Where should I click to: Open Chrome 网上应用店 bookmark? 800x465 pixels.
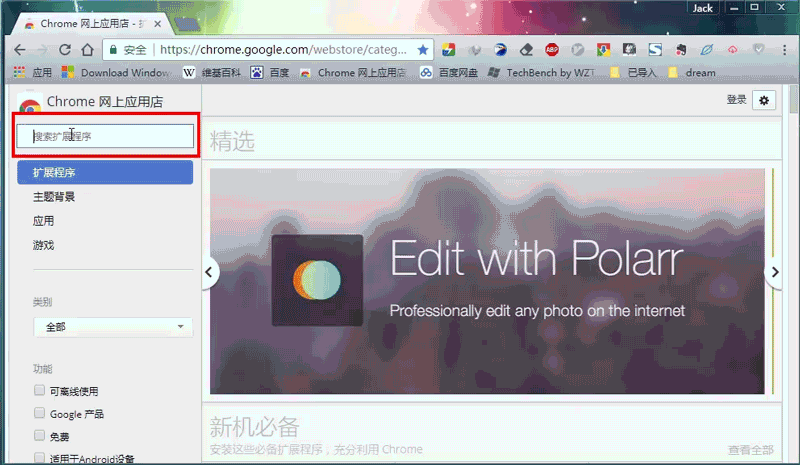353,72
